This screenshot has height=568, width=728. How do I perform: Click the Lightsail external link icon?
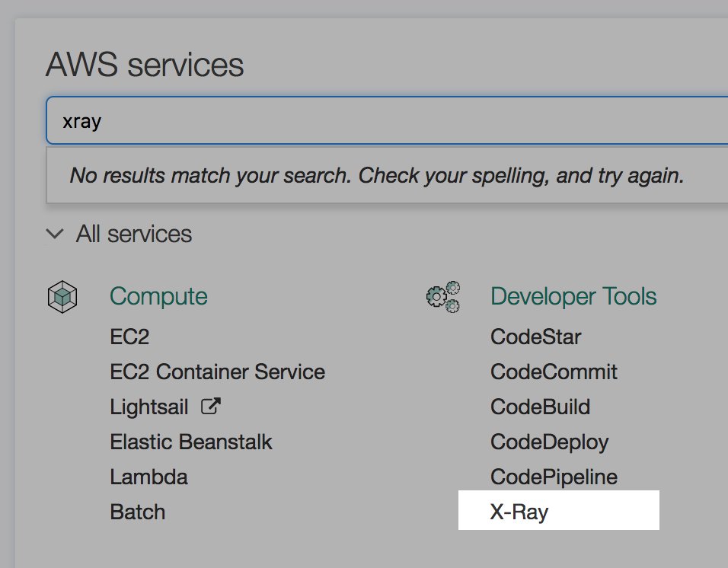pos(210,407)
